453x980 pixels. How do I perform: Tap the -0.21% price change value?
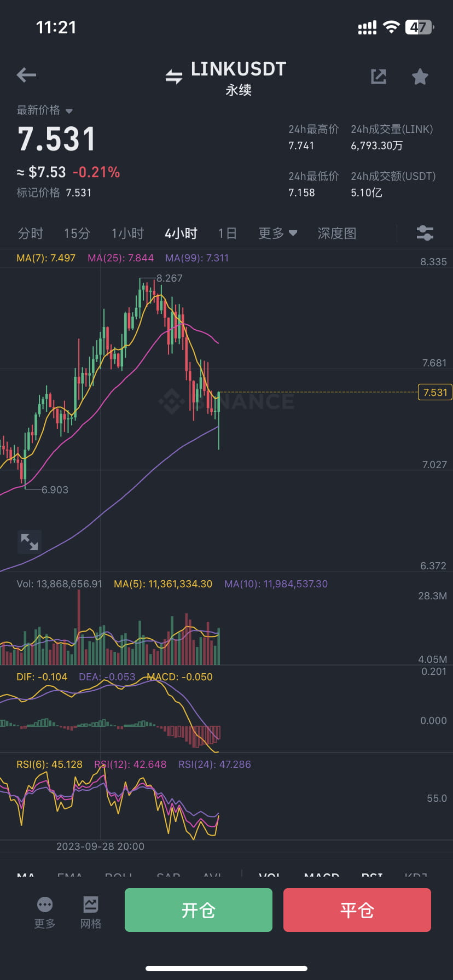coord(96,172)
